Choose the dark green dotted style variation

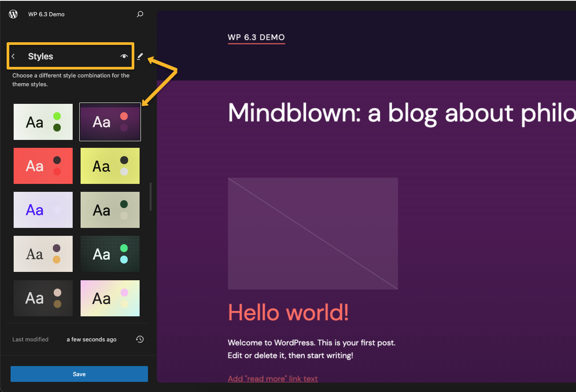click(x=110, y=254)
